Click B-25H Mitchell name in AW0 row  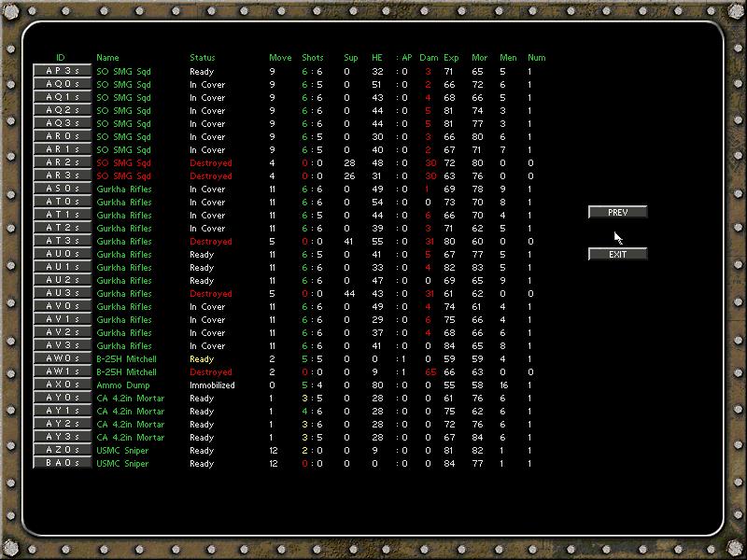point(126,359)
